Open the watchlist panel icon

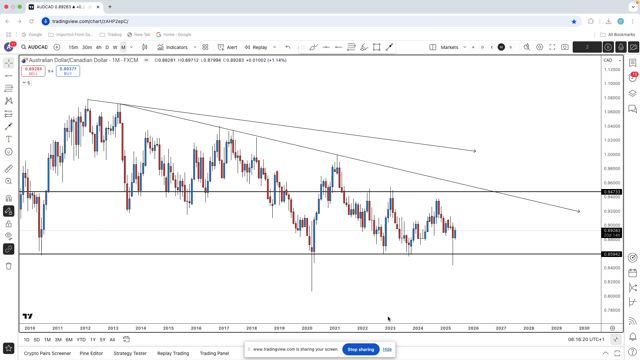point(633,63)
